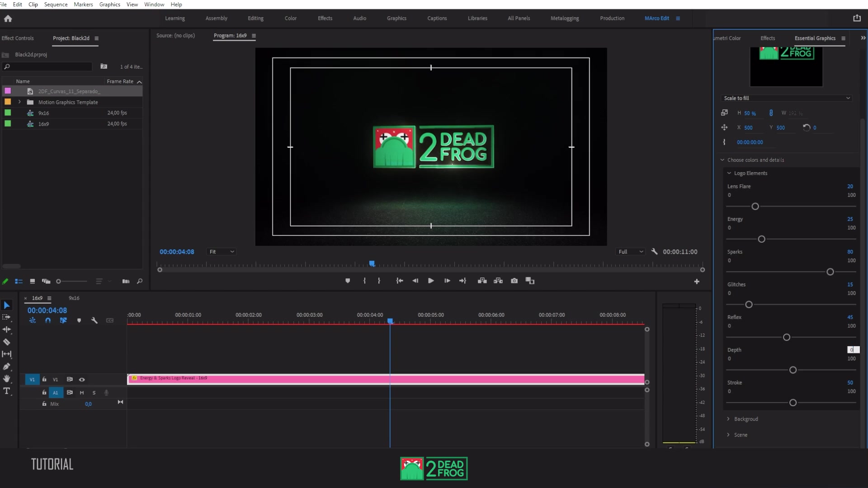Adjust the Sparks slider handle
The width and height of the screenshot is (868, 488).
pyautogui.click(x=830, y=272)
